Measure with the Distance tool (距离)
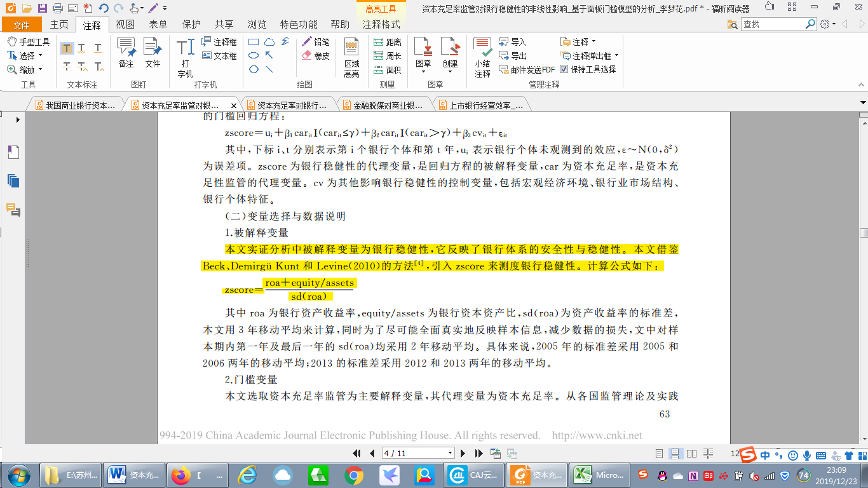This screenshot has width=868, height=488. click(x=387, y=42)
